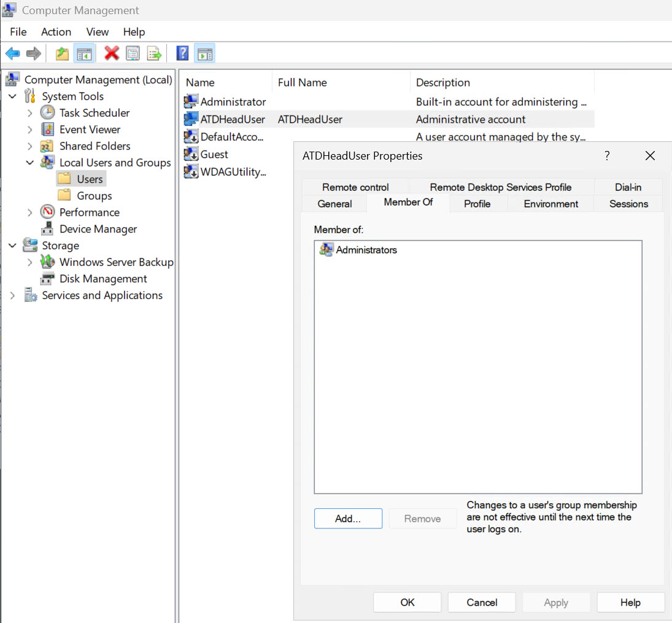Click the Forward arrow in toolbar
This screenshot has width=672, height=623.
pos(33,53)
